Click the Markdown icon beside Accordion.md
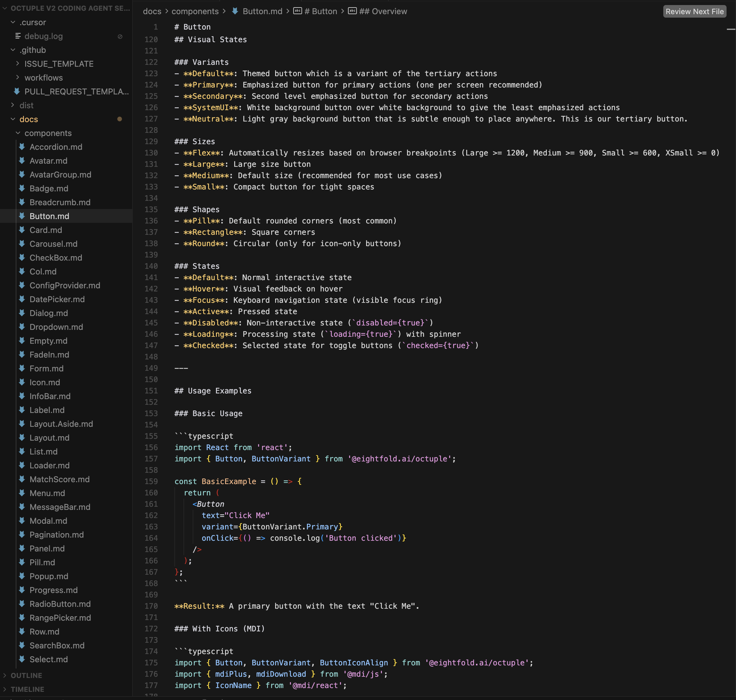 (22, 147)
